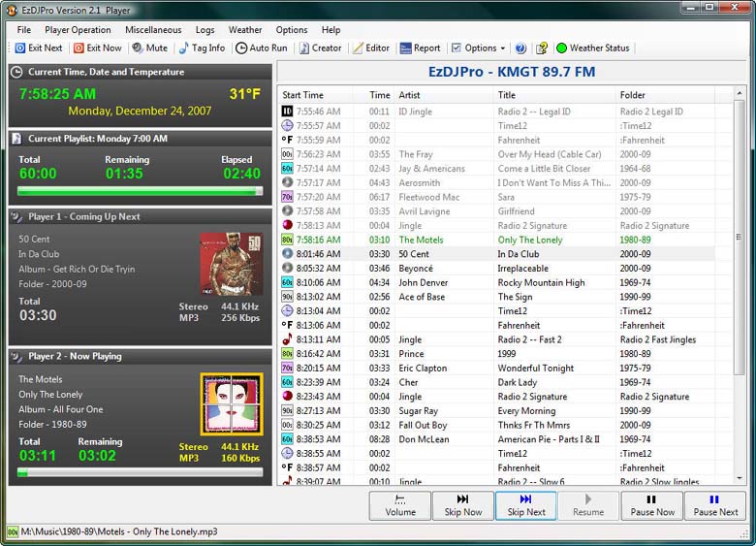Click the Current Time header clock icon
The image size is (756, 546).
coord(16,73)
